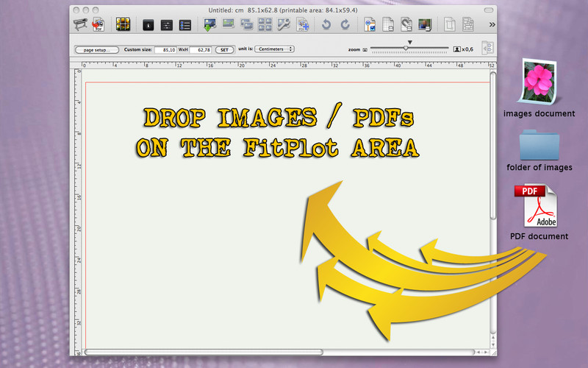The height and width of the screenshot is (368, 588).
Task: Click the SET button
Action: coord(224,49)
